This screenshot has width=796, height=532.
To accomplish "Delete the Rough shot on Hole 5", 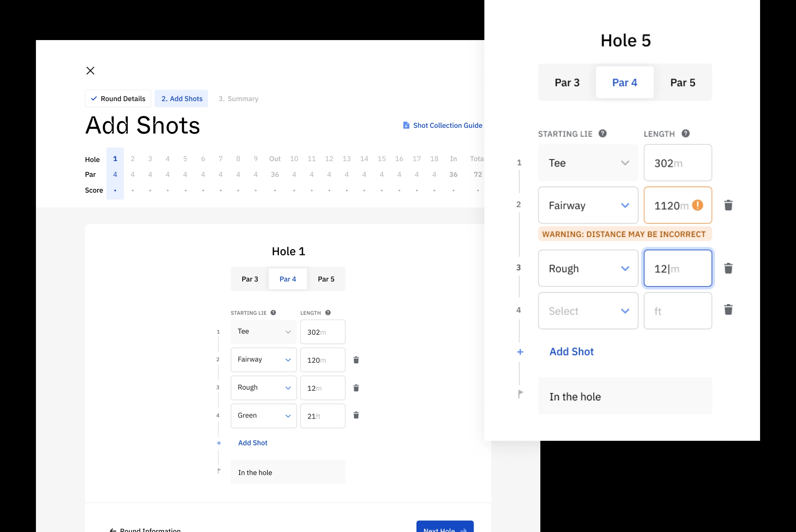I will [729, 268].
